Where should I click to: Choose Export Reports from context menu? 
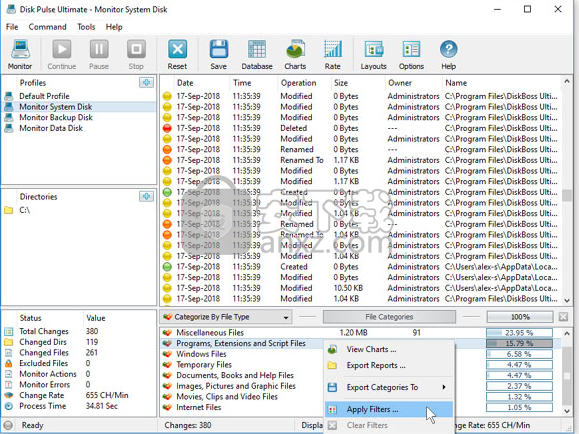[389, 365]
